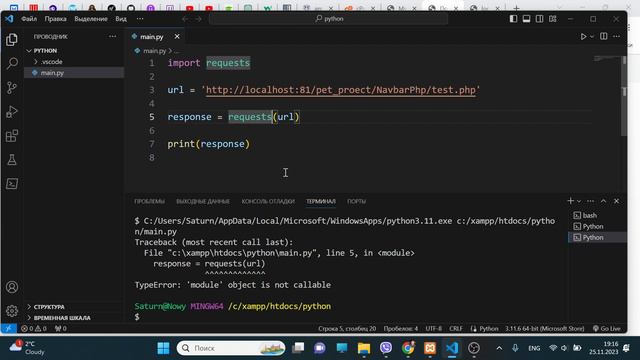Open Google Chrome from the taskbar
Image resolution: width=640 pixels, height=360 pixels.
[x=408, y=348]
